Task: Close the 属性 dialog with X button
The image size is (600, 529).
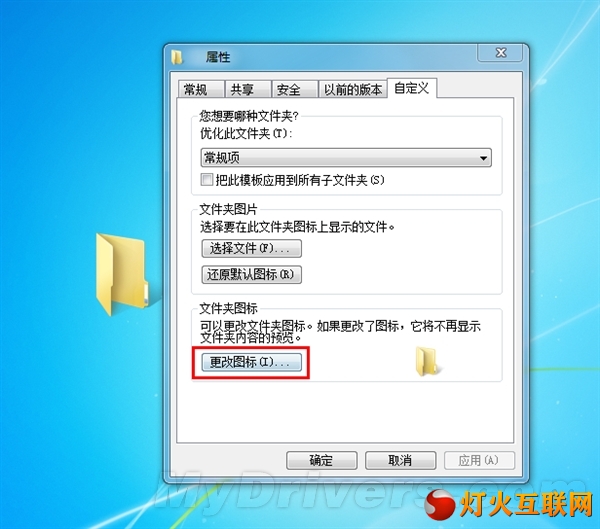Action: (500, 52)
